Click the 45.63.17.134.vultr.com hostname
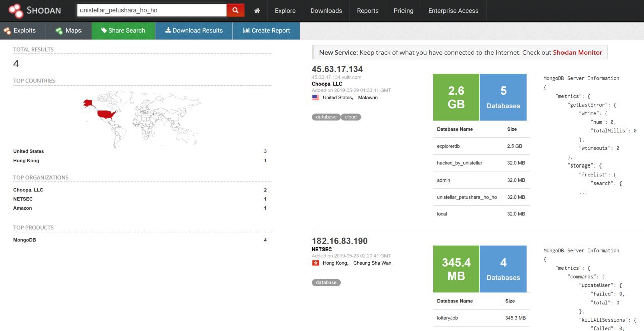The width and height of the screenshot is (644, 331). 337,77
